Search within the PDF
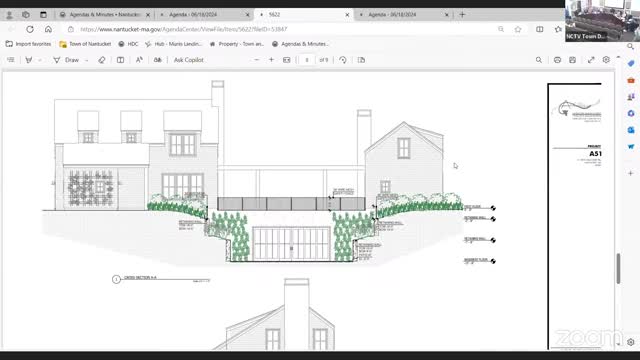 539,60
